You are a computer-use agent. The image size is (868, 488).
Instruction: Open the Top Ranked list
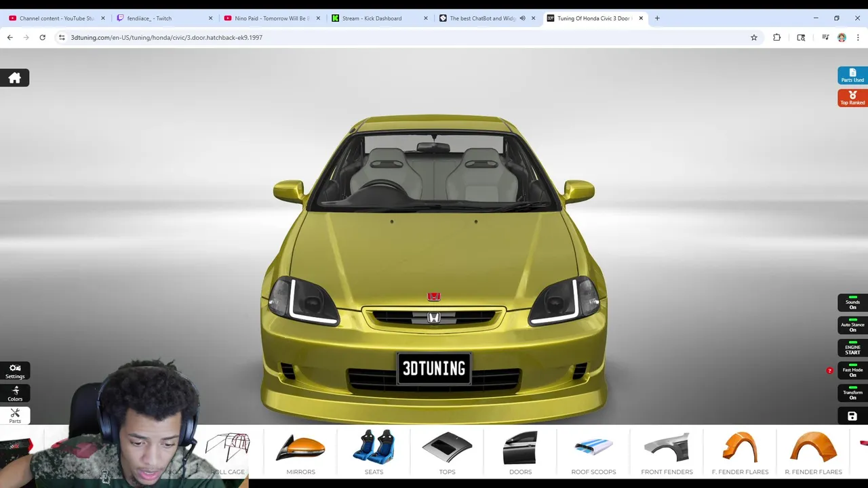(x=852, y=98)
